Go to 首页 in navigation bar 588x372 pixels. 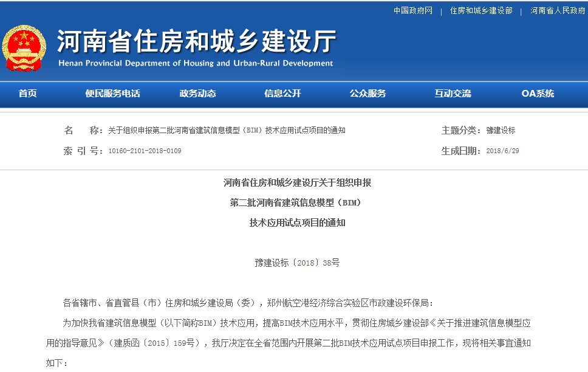point(27,94)
